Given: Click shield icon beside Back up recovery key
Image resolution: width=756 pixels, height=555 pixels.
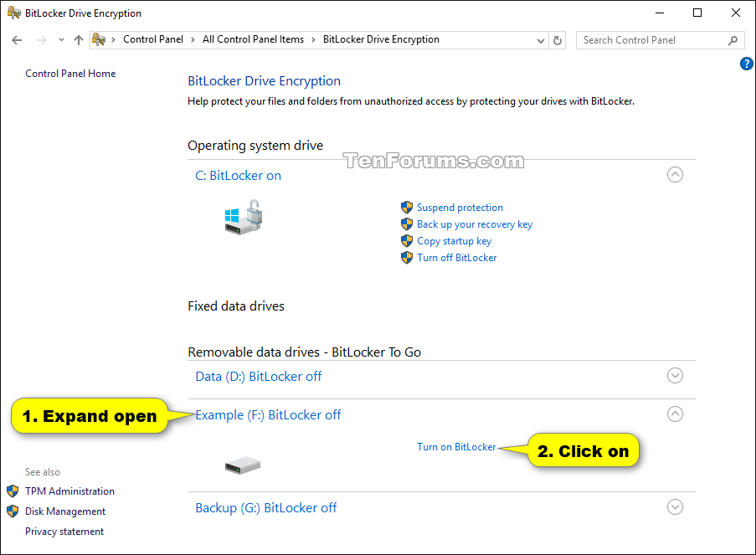Looking at the screenshot, I should click(407, 224).
